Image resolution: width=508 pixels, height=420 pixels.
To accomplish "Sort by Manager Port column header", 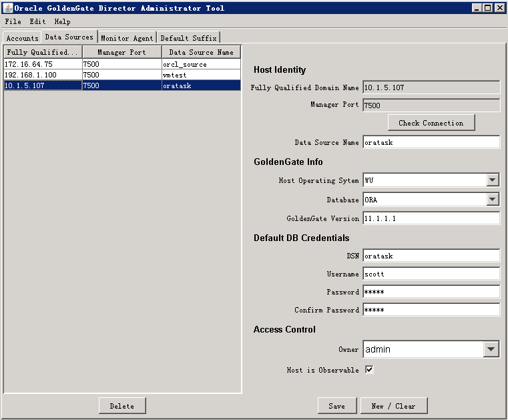I will (121, 52).
